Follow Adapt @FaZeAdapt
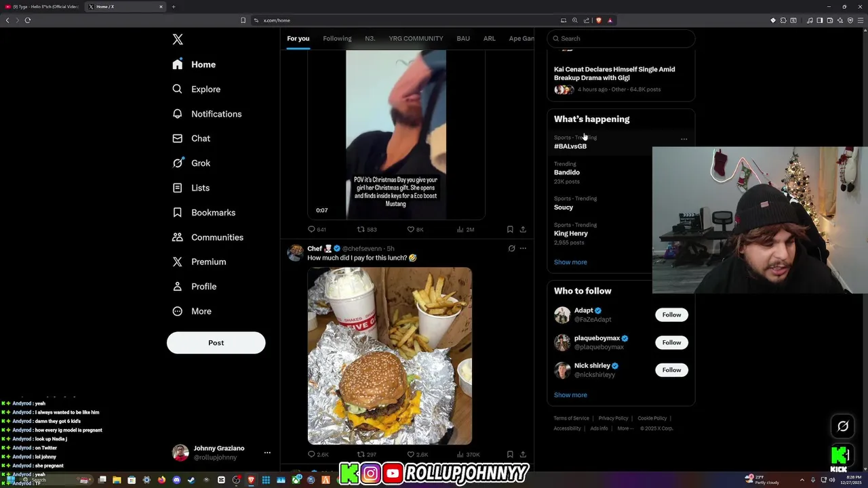 click(671, 314)
